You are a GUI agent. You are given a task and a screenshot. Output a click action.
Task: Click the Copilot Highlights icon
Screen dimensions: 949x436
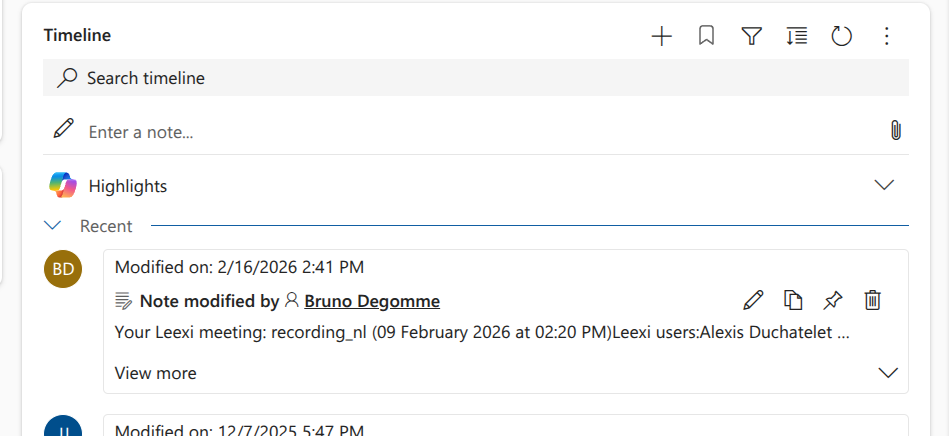point(63,185)
